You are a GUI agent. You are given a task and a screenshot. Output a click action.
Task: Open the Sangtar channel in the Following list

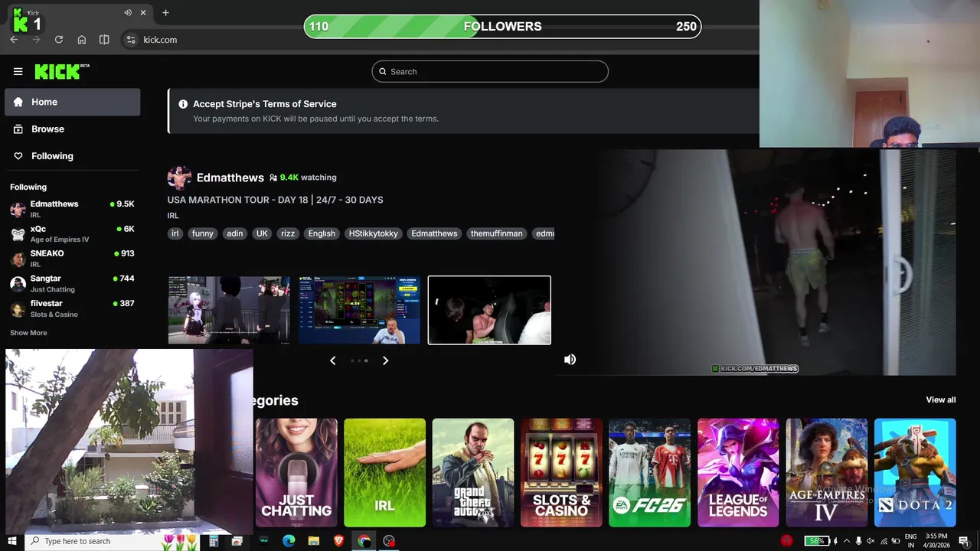click(x=72, y=283)
